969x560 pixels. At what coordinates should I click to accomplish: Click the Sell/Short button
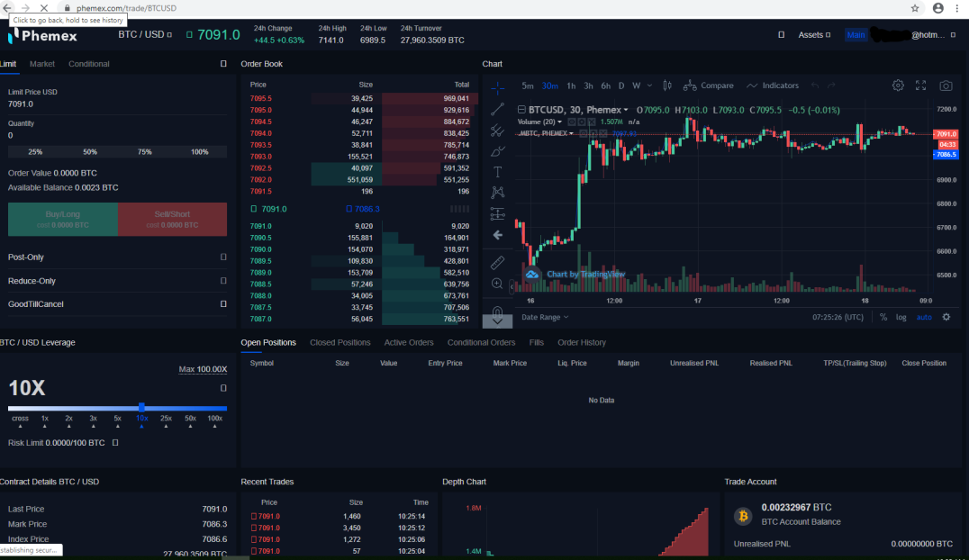coord(172,219)
